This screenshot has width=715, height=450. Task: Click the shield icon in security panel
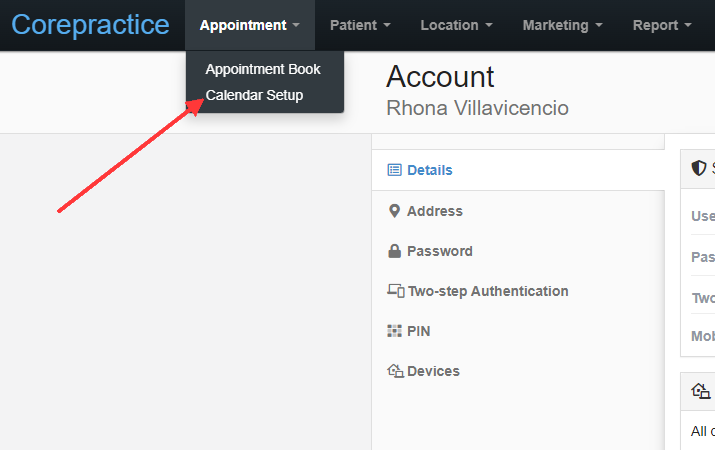pyautogui.click(x=699, y=168)
